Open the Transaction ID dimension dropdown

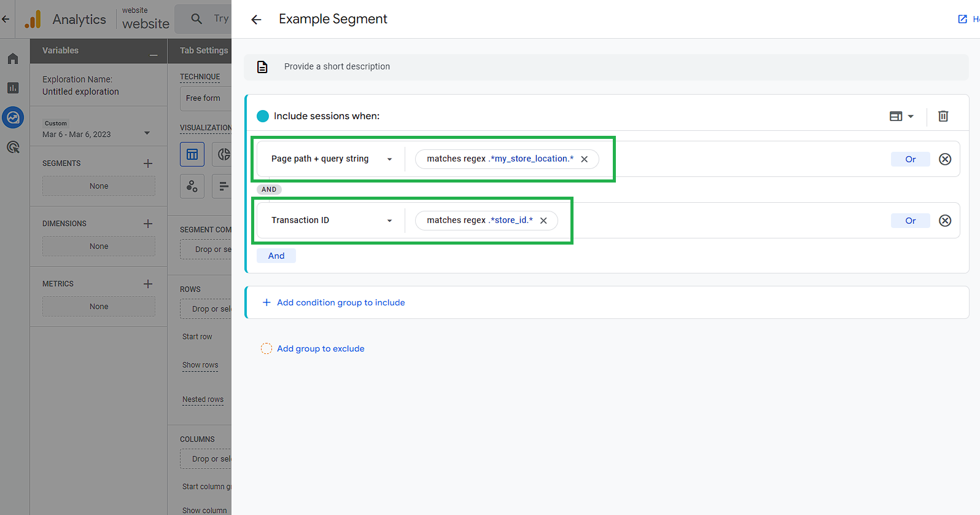point(332,221)
